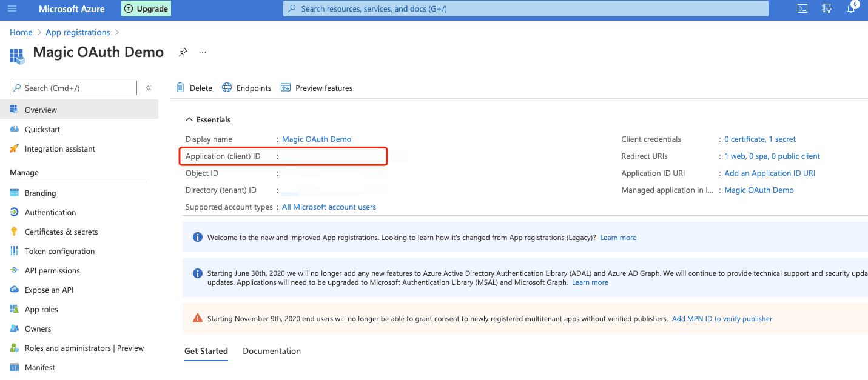This screenshot has width=868, height=380.
Task: Click the Display name label
Action: tap(209, 139)
